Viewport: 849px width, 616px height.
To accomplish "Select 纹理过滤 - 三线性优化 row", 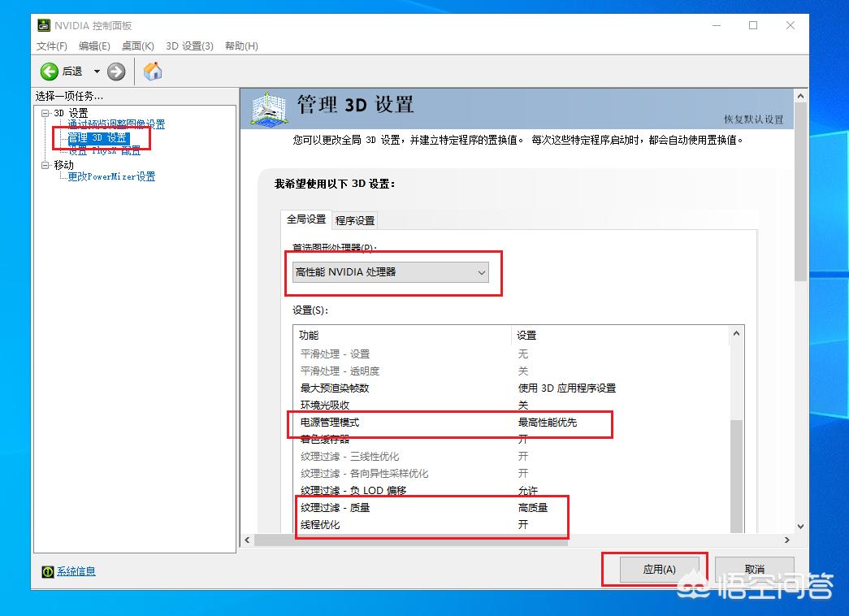I will point(511,456).
